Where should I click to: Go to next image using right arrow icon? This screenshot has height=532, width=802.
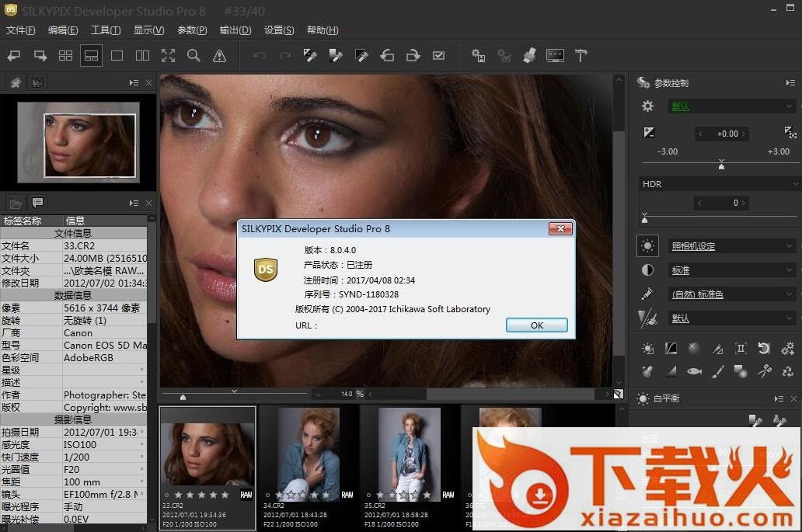click(x=40, y=55)
